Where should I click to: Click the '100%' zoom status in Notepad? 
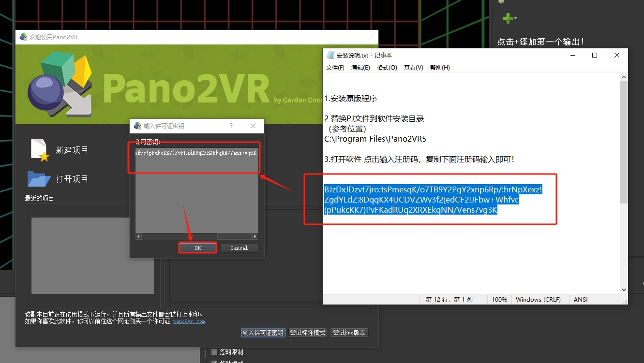[x=499, y=300]
